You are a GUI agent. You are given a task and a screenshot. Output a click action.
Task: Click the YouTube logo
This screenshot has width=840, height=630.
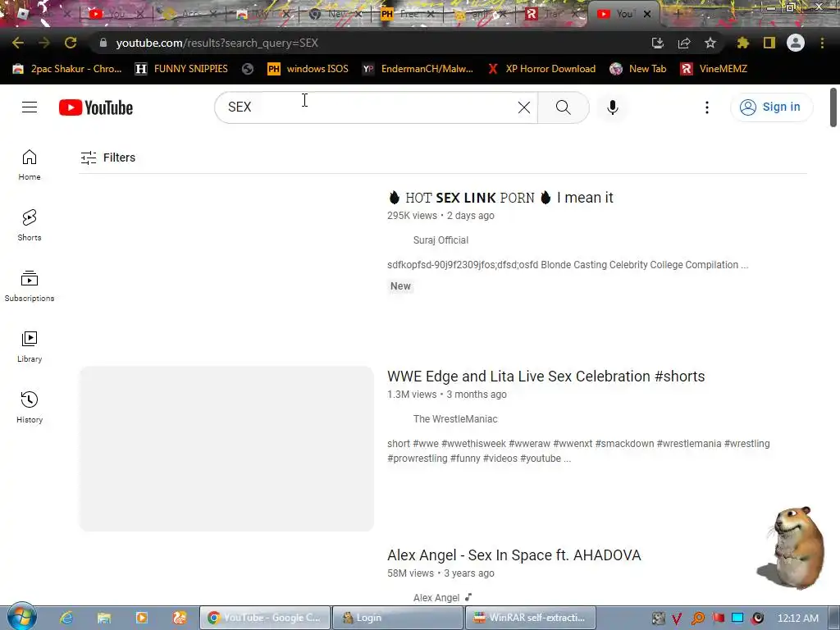click(96, 107)
